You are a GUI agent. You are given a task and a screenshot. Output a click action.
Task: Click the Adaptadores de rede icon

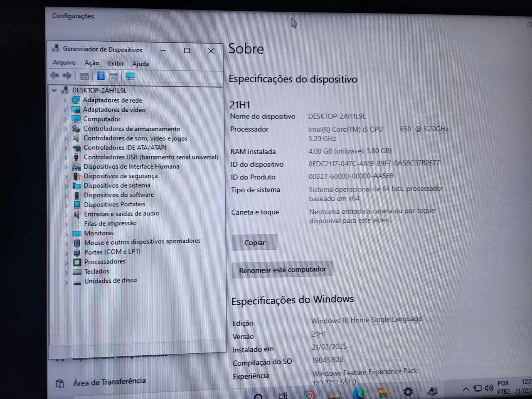pos(76,100)
